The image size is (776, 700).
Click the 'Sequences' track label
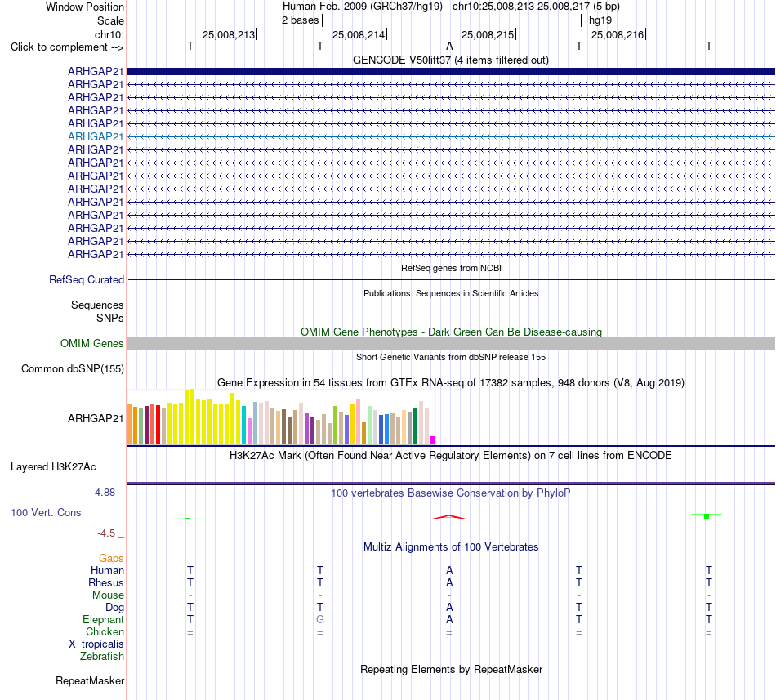click(97, 305)
